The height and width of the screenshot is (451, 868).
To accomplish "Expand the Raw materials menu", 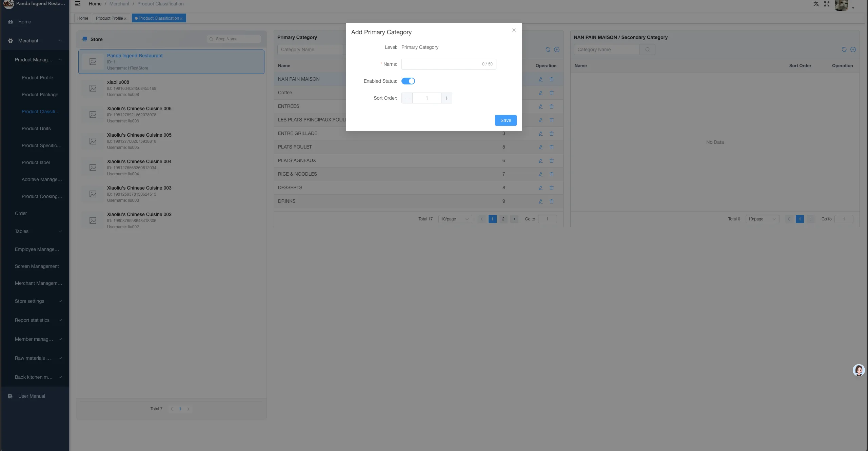I will coord(35,358).
